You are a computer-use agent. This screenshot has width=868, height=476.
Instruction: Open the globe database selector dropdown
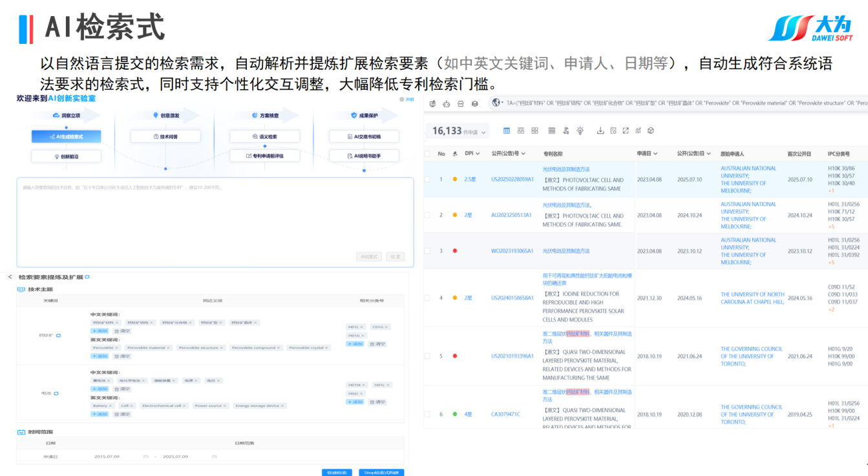tap(497, 103)
